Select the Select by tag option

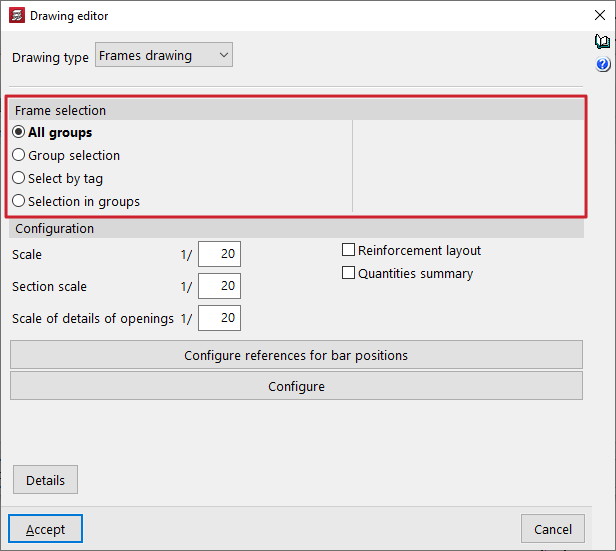point(19,178)
